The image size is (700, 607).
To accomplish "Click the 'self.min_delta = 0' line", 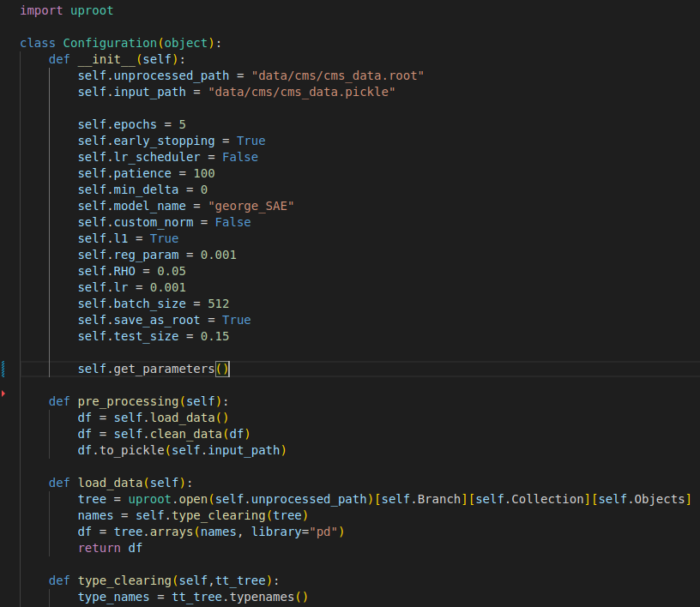I will click(143, 189).
